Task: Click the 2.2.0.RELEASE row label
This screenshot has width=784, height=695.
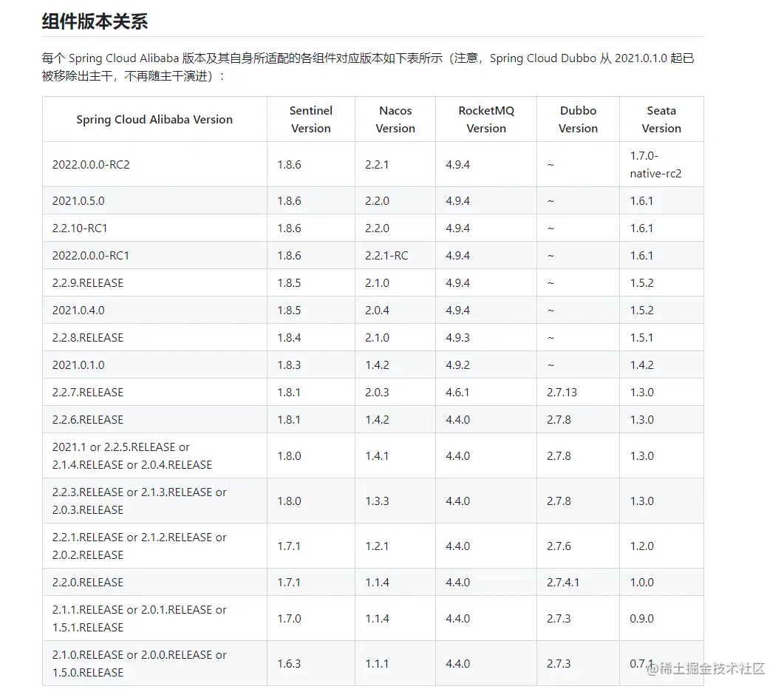Action: click(x=86, y=582)
